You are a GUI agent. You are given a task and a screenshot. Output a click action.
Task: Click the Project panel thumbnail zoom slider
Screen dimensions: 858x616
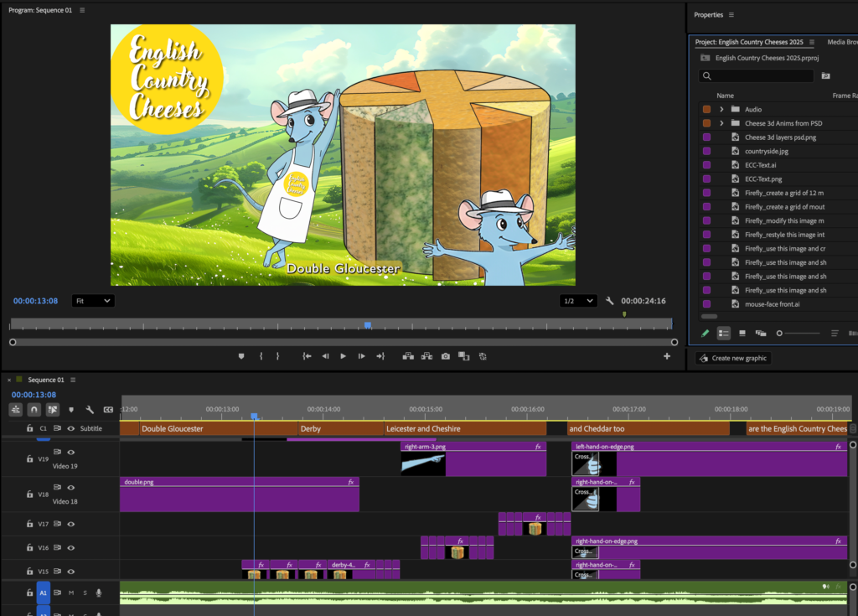click(x=780, y=334)
